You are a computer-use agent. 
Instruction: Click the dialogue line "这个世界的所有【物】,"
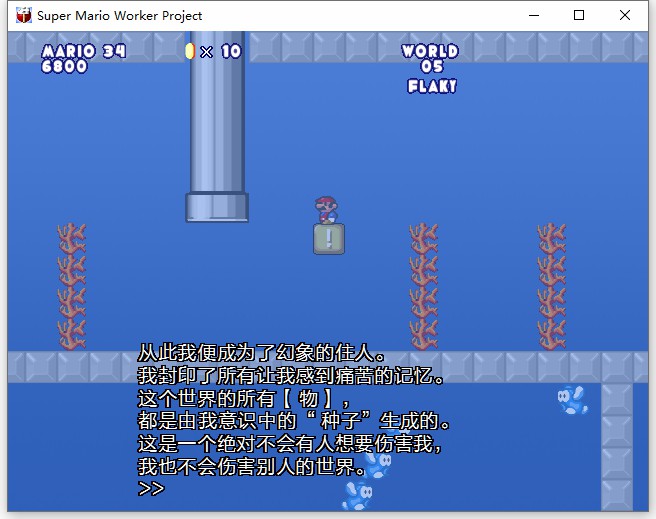244,398
